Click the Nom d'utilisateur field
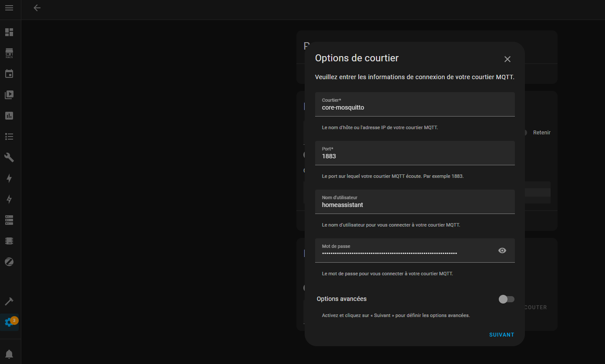The width and height of the screenshot is (605, 364). click(x=415, y=202)
